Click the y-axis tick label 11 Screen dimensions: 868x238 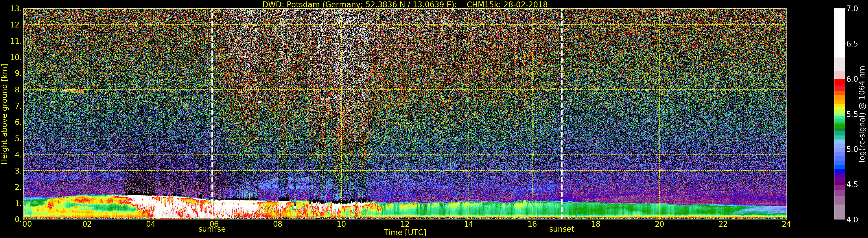coord(16,41)
